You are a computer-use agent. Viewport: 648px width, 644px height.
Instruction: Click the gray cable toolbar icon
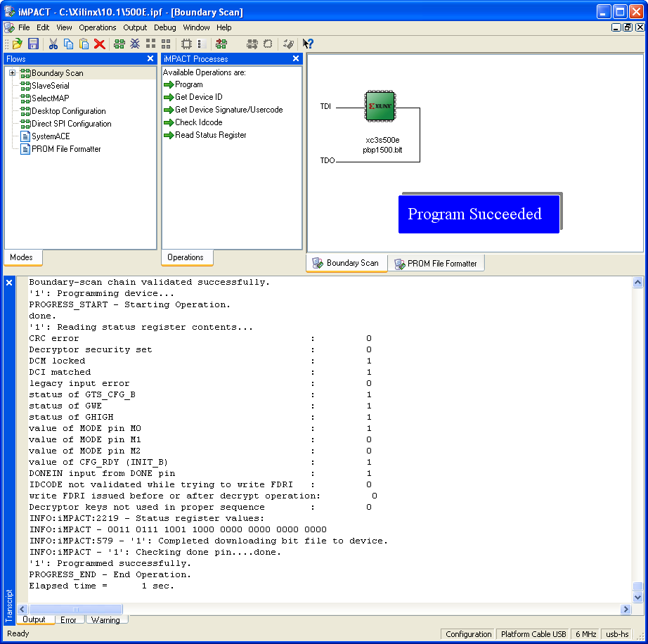288,44
